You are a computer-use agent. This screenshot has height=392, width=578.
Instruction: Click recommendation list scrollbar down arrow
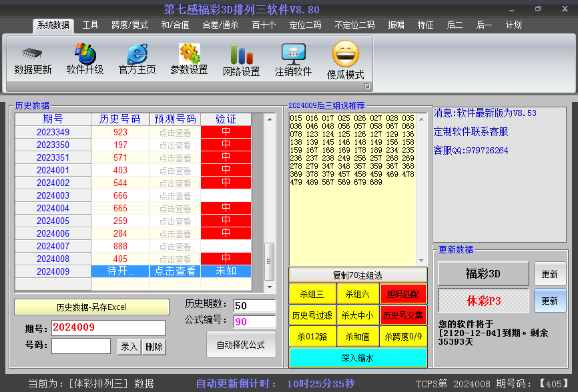(421, 261)
